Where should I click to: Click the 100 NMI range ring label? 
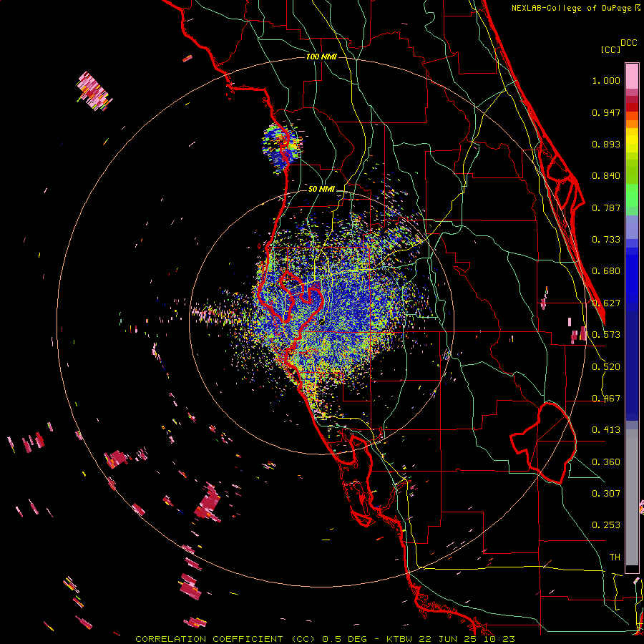(x=321, y=57)
